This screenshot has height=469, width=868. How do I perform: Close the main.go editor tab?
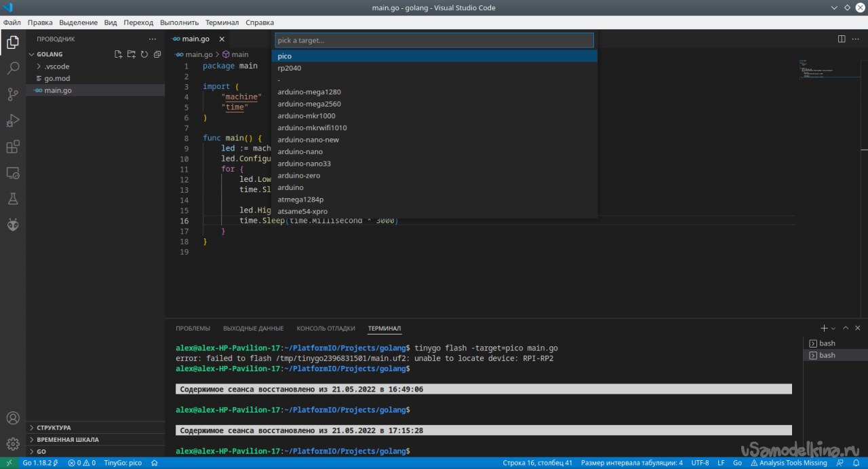(222, 39)
